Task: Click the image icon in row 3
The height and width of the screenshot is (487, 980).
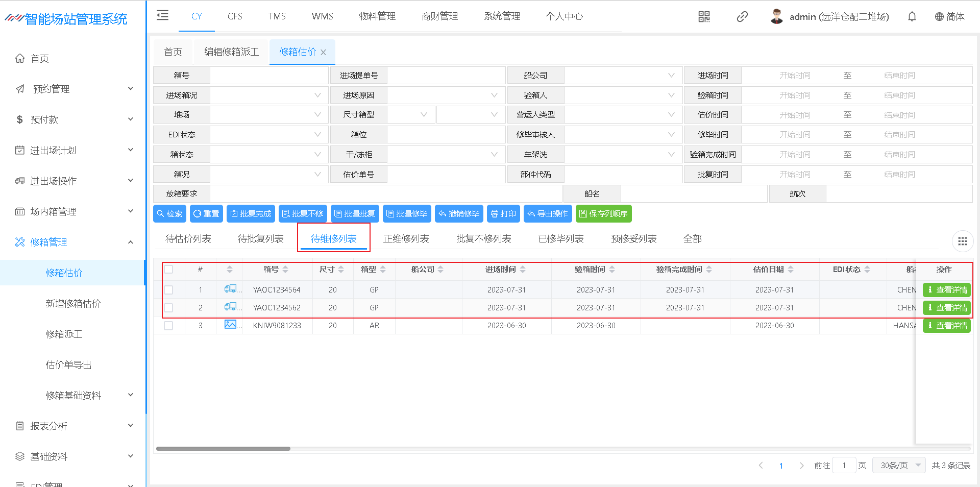Action: pyautogui.click(x=231, y=325)
